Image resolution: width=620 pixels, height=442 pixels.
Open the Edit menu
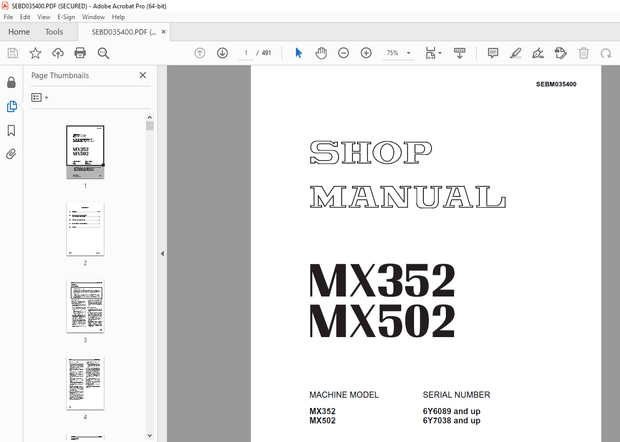click(25, 17)
